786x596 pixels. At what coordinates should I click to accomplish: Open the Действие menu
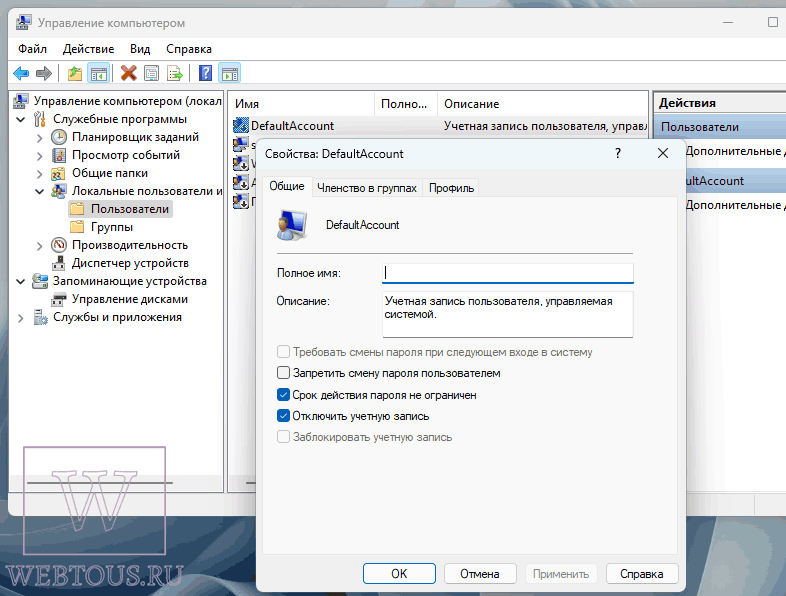point(88,49)
